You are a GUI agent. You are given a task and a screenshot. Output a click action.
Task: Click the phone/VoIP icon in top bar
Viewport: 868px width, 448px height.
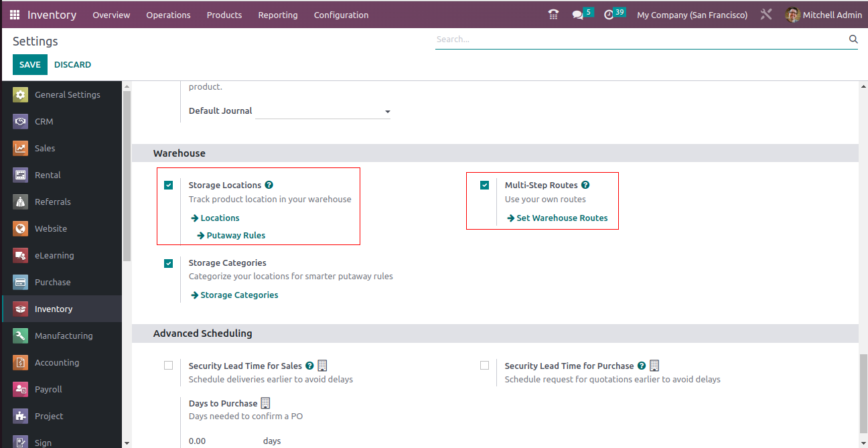pos(553,15)
